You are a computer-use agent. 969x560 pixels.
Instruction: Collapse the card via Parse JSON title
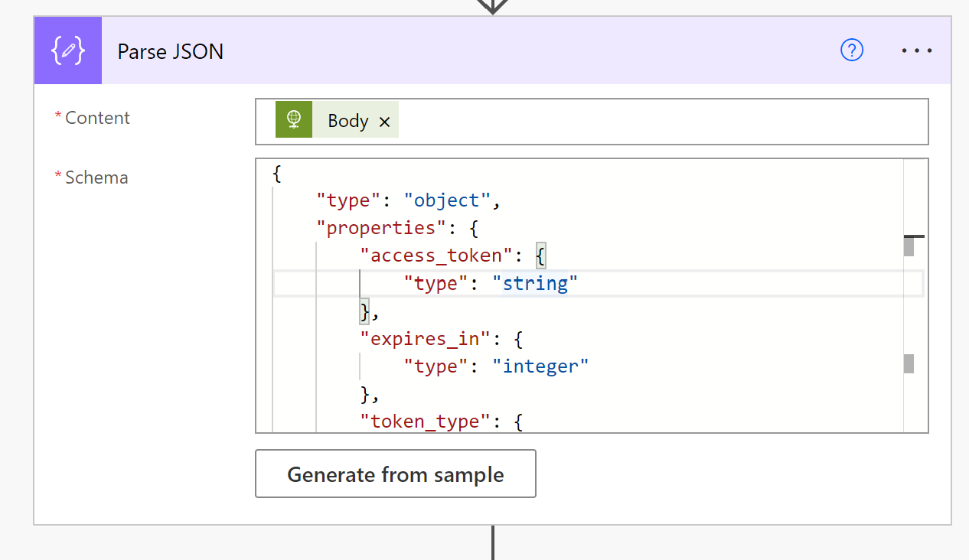[171, 51]
